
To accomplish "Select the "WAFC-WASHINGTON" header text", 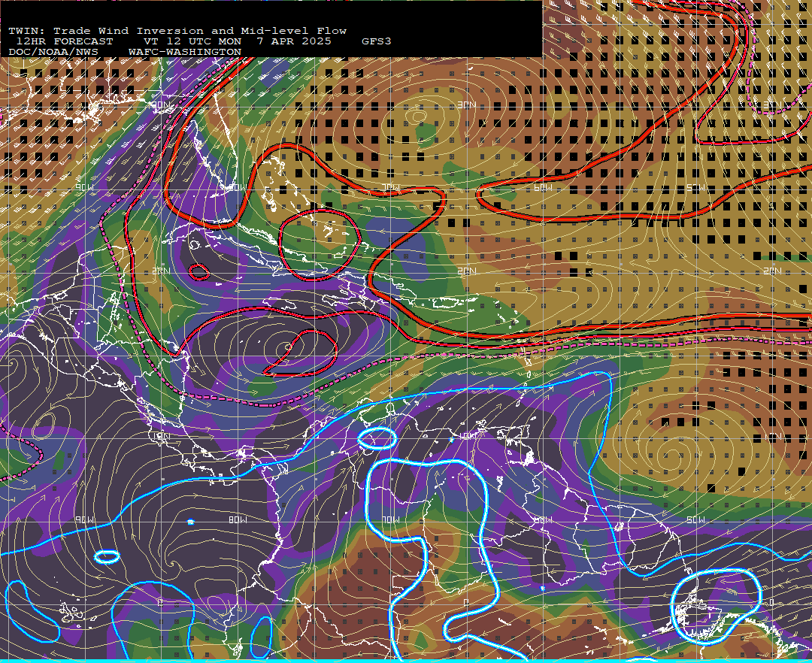I will pyautogui.click(x=185, y=53).
